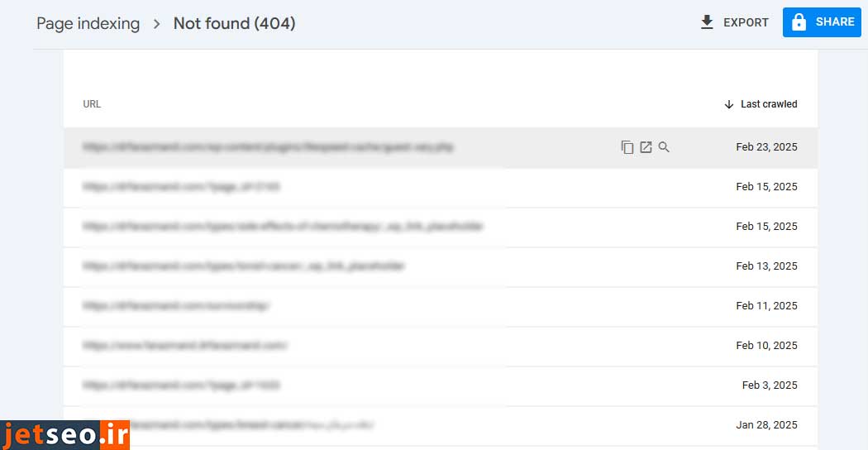
Task: Select the URL column header
Action: [92, 104]
